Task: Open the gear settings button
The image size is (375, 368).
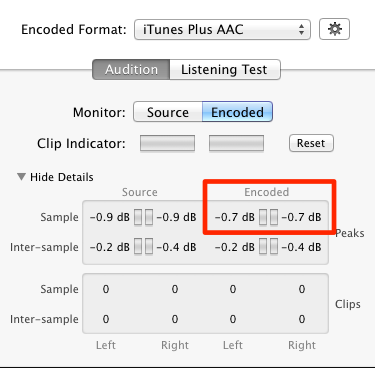Action: [334, 29]
